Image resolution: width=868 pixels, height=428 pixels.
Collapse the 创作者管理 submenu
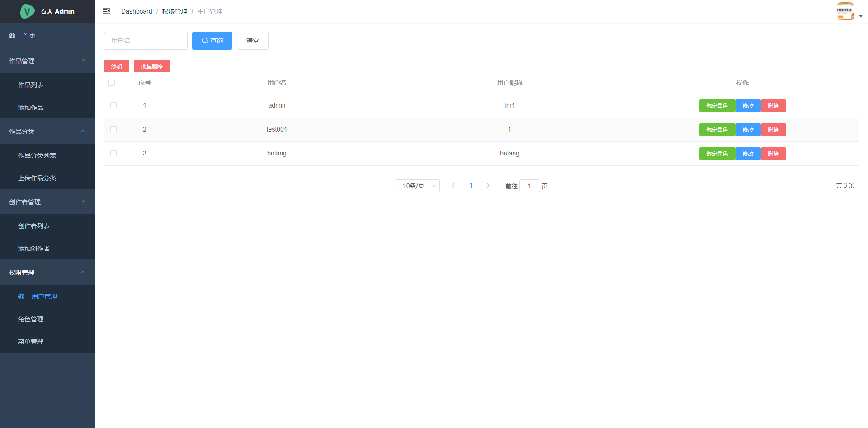[x=47, y=202]
